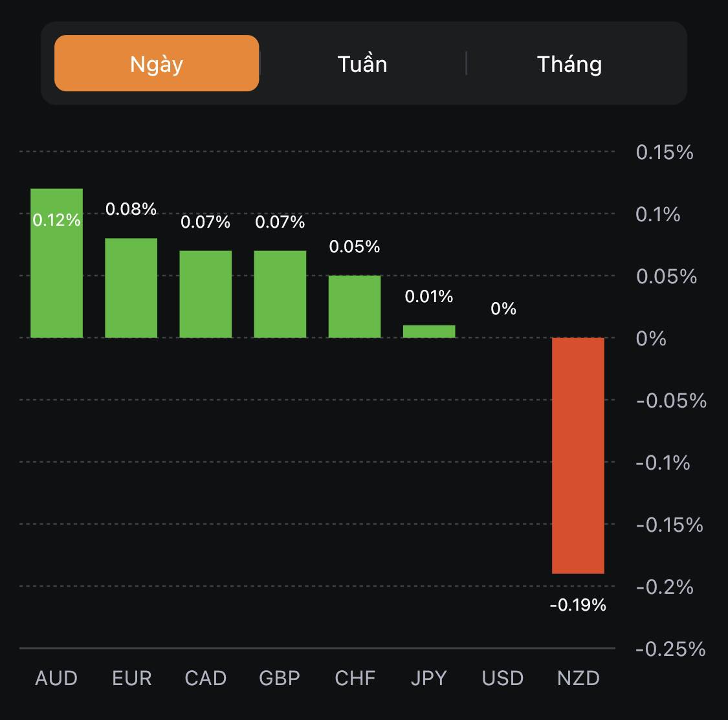
Task: Select the CAD bar in chart
Action: [x=206, y=294]
